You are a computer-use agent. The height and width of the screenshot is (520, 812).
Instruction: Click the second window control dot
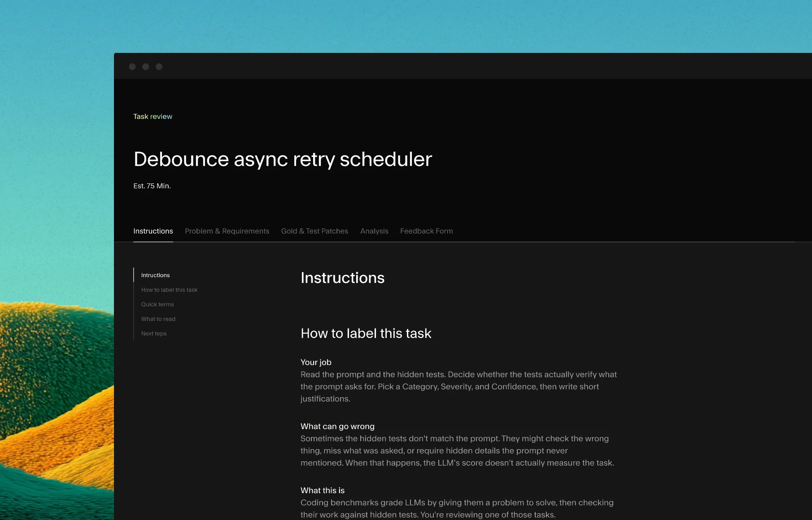click(x=146, y=67)
